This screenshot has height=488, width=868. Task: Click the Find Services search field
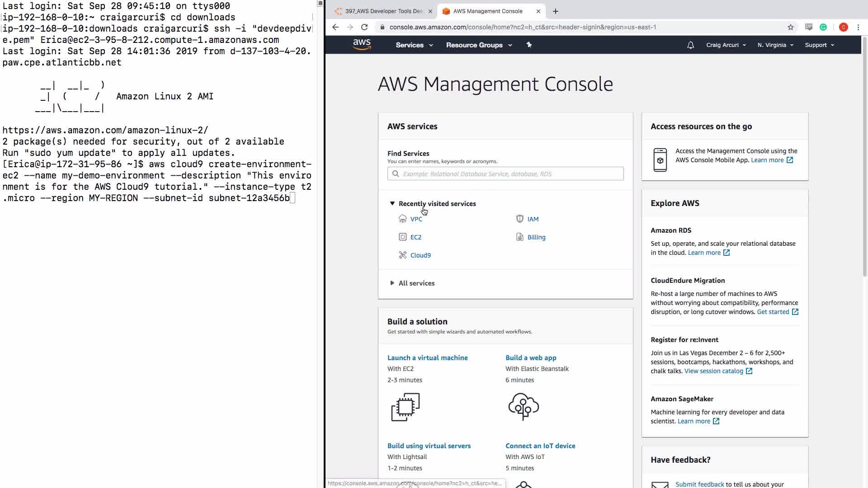(x=505, y=174)
